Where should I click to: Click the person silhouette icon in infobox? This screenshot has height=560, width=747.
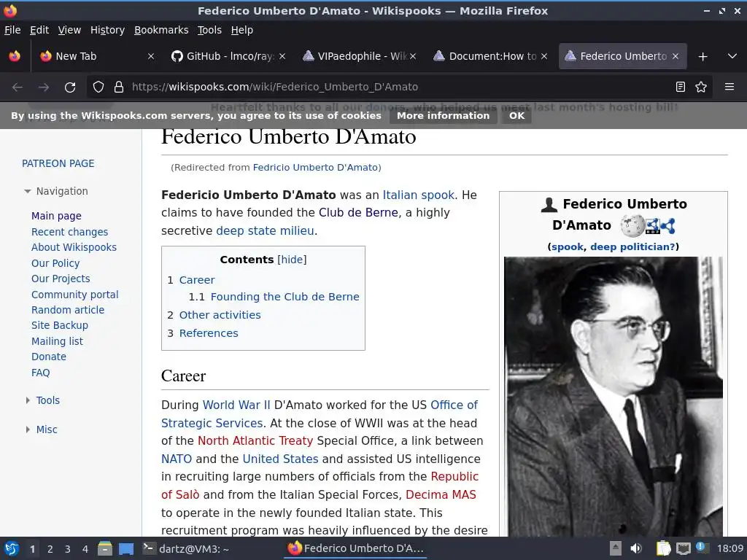tap(549, 205)
